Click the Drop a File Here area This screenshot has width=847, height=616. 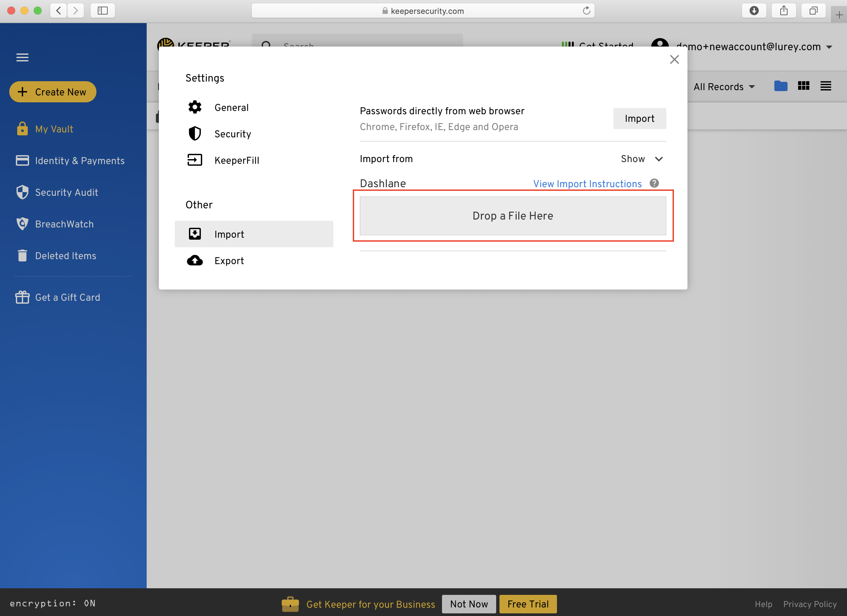(x=513, y=216)
